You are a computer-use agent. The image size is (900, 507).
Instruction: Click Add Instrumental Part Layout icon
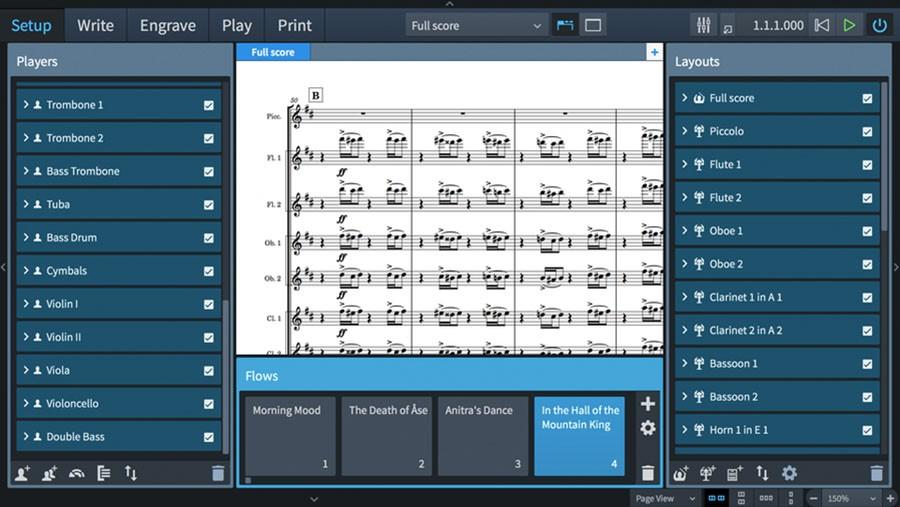coord(708,473)
